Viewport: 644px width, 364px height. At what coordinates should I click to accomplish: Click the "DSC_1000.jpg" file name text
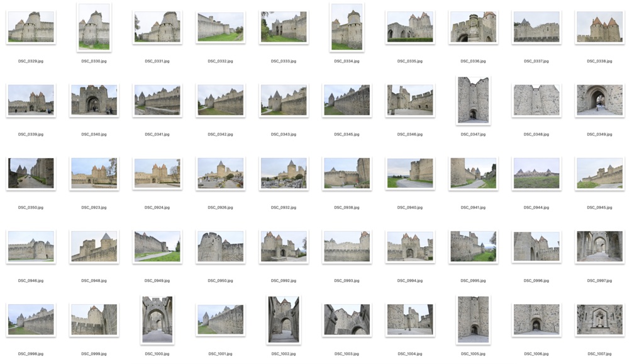(157, 354)
